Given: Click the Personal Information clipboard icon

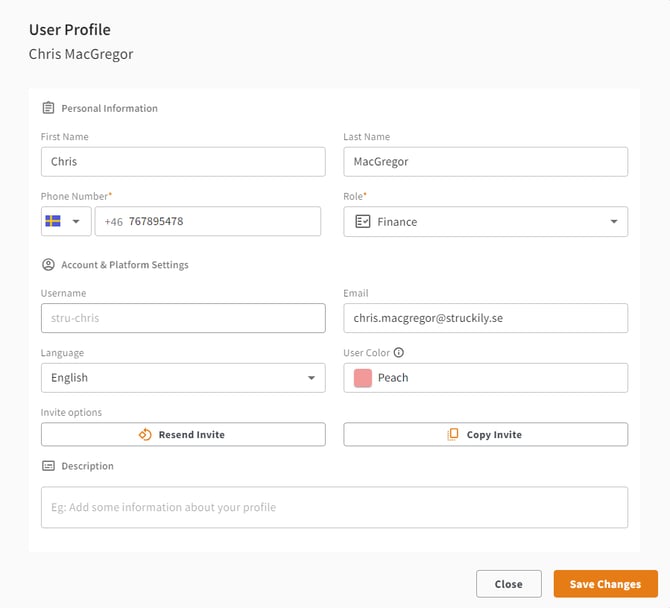Looking at the screenshot, I should pos(48,108).
